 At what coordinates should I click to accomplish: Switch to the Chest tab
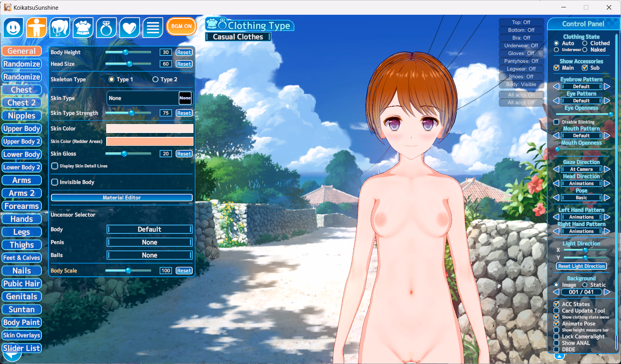22,90
